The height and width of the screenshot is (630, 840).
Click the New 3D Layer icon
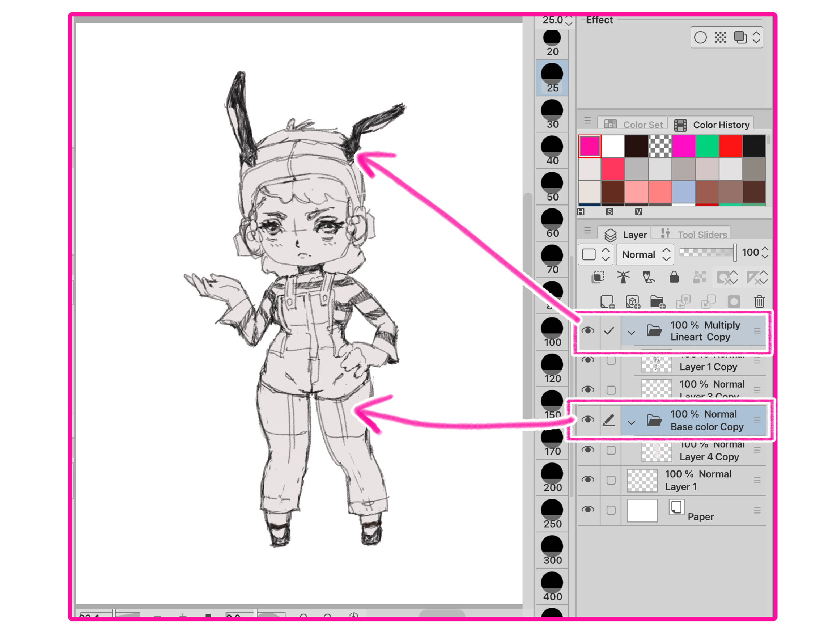point(632,301)
